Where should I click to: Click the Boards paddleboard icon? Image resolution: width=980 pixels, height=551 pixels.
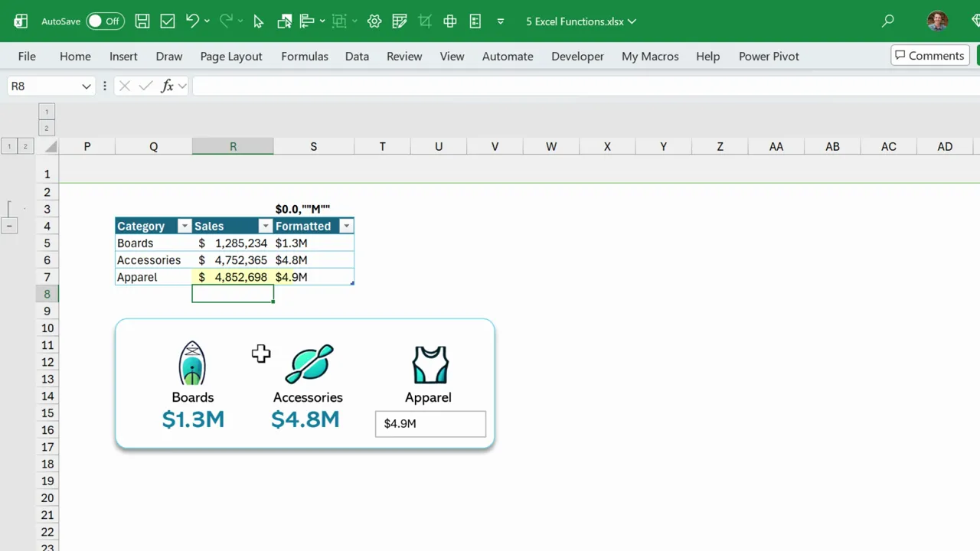point(192,364)
